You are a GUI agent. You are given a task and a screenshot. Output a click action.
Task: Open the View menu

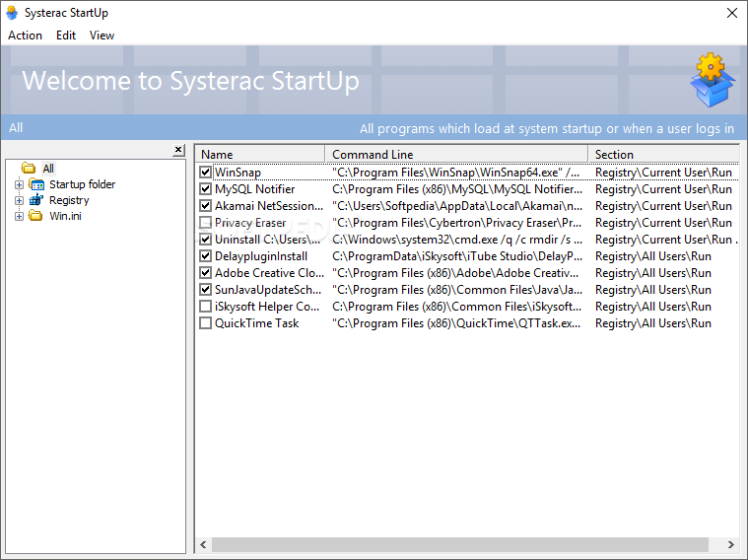coord(102,35)
